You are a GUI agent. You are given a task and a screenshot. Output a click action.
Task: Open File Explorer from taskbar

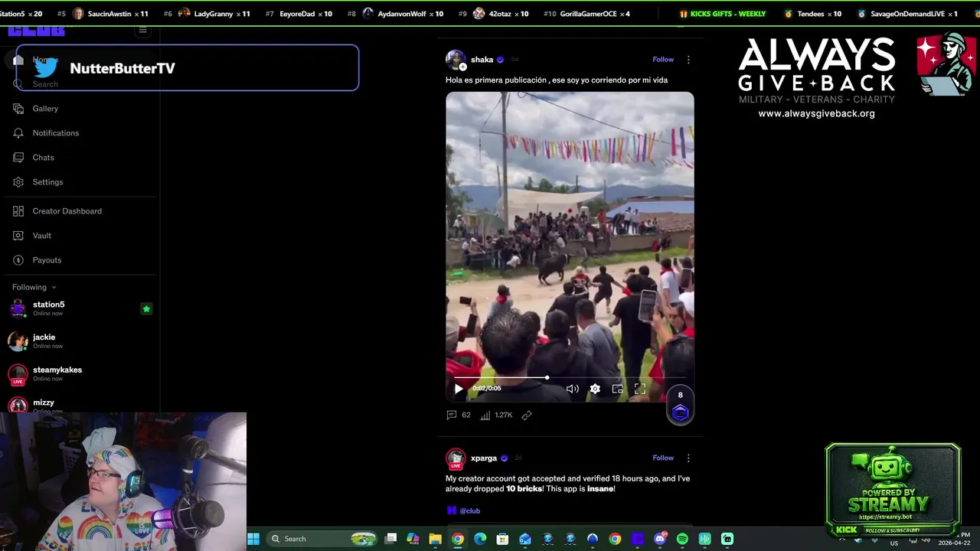pos(435,539)
